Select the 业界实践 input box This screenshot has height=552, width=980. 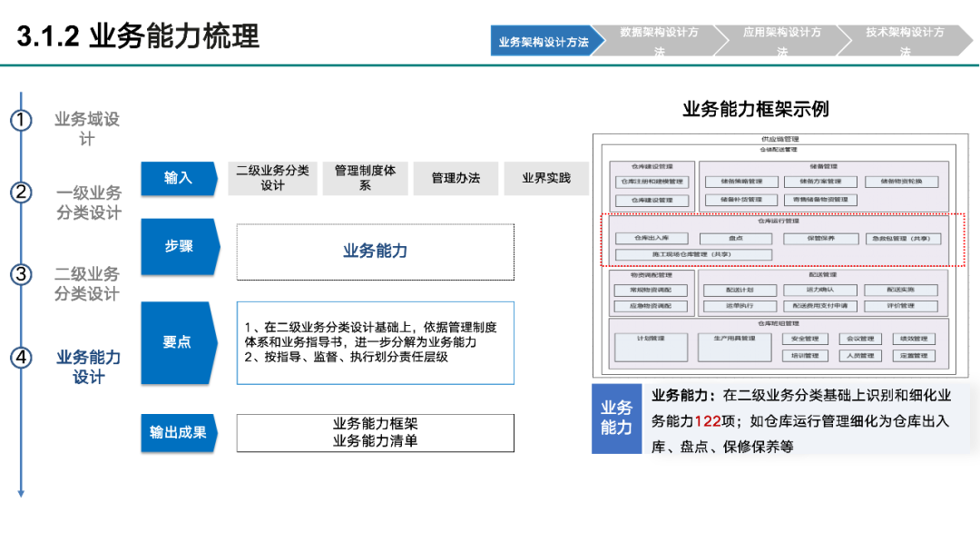pos(546,178)
